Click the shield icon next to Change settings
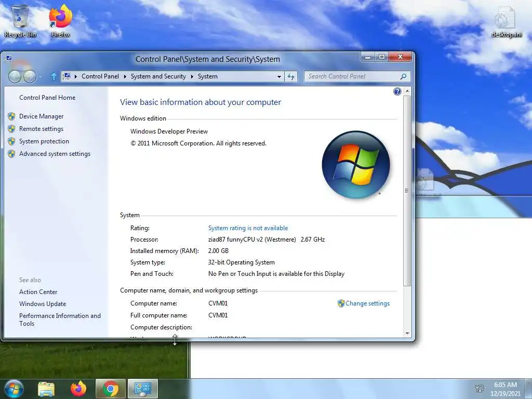The image size is (532, 399). [341, 303]
